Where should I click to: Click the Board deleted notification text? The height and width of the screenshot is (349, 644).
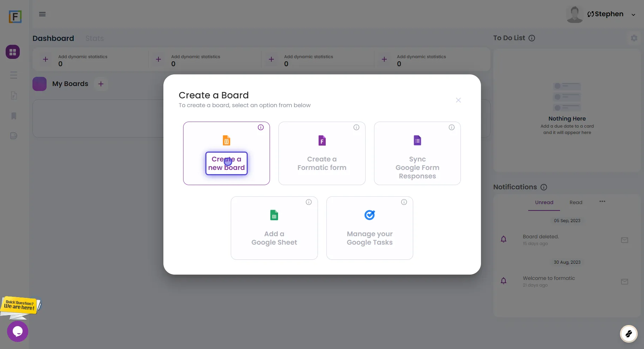click(541, 237)
